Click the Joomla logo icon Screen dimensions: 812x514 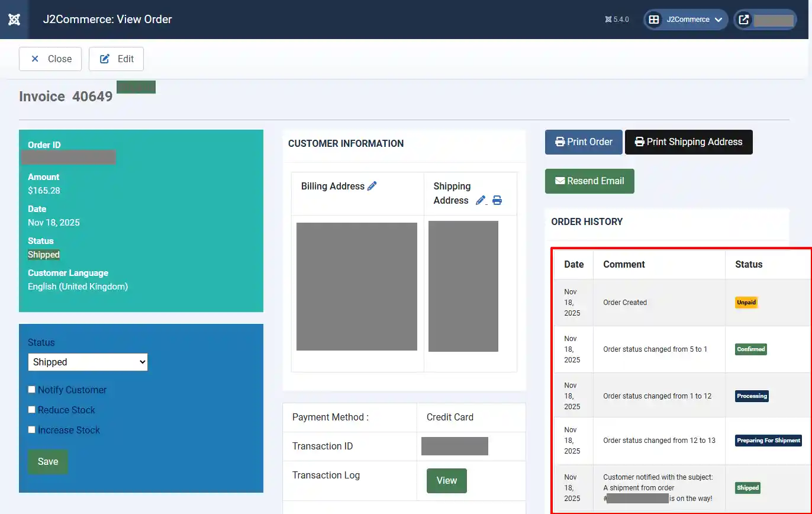pyautogui.click(x=14, y=20)
